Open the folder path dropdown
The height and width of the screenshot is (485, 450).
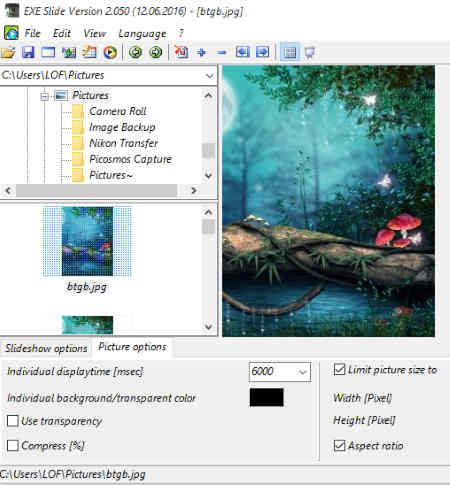pyautogui.click(x=210, y=76)
